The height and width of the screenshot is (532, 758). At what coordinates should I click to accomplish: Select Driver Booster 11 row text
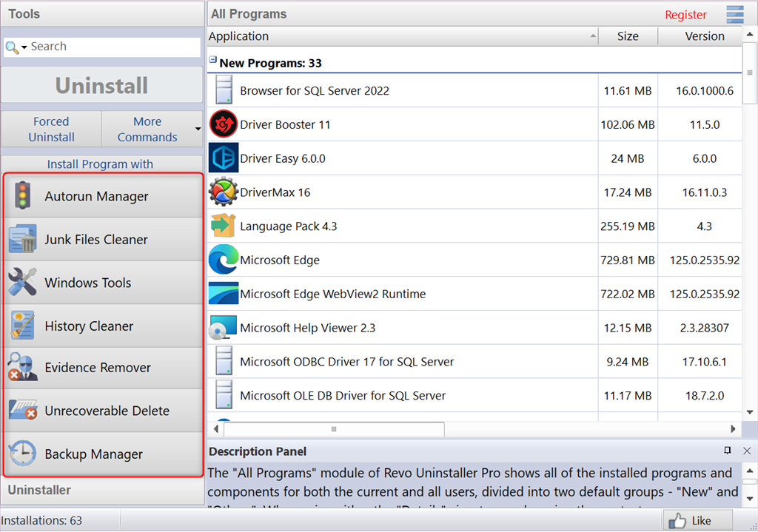click(x=285, y=124)
